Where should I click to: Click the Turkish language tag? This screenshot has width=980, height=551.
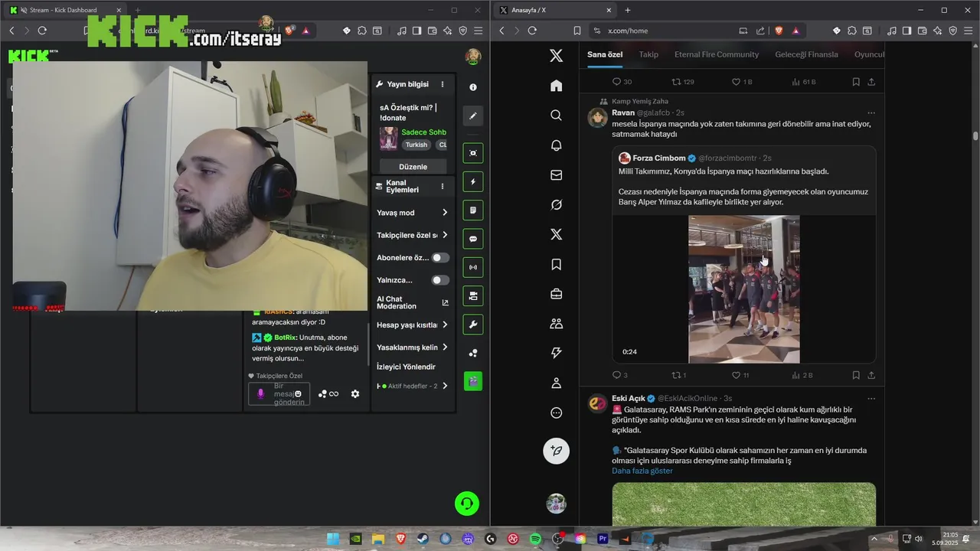click(x=416, y=145)
